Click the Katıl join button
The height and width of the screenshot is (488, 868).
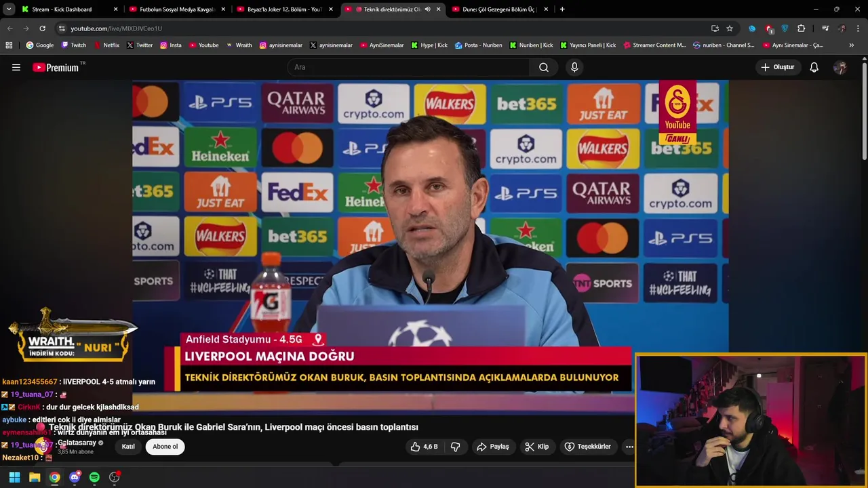(x=128, y=447)
